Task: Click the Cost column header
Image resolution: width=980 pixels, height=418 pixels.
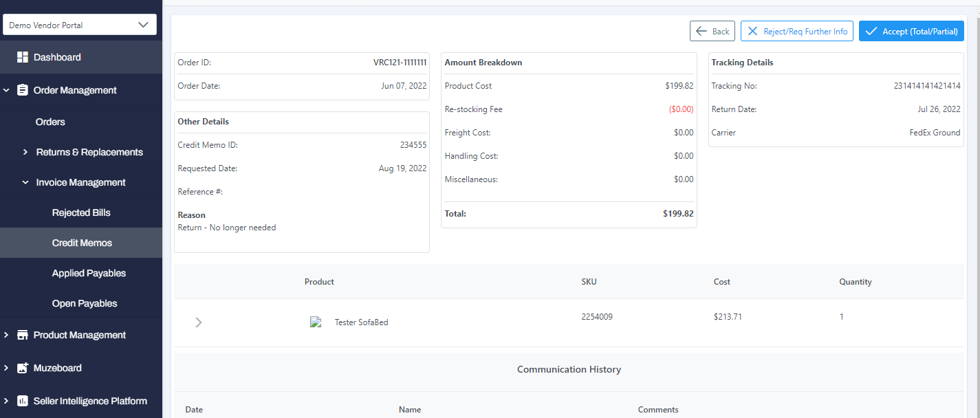Action: coord(722,282)
